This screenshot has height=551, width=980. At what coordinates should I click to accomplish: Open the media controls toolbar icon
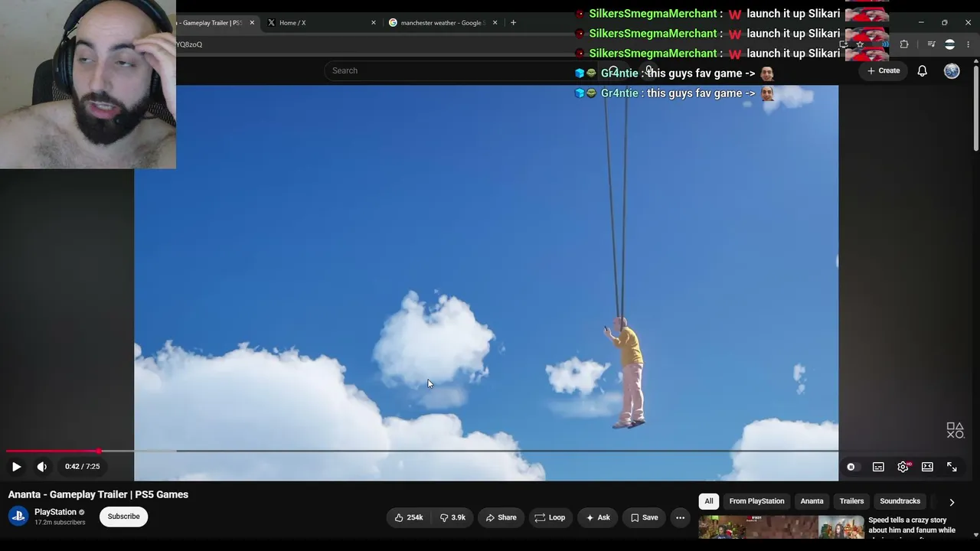pyautogui.click(x=931, y=44)
